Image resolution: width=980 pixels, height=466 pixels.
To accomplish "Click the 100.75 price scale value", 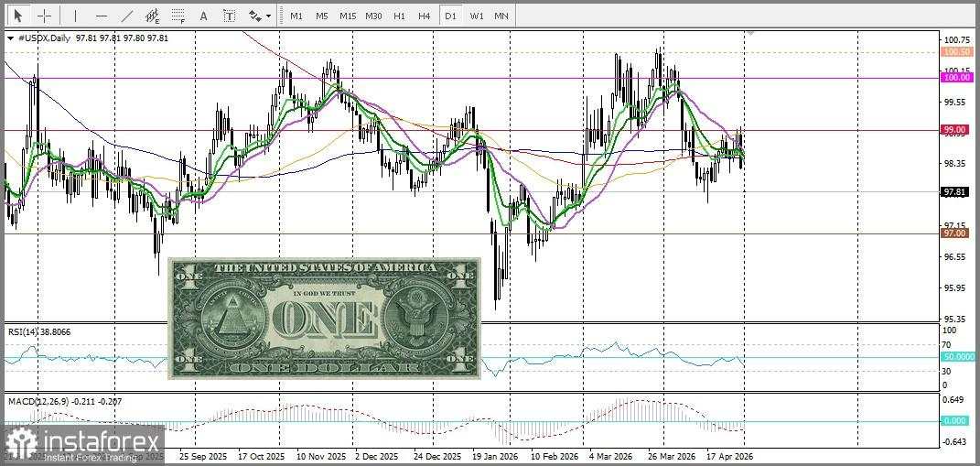I will (x=956, y=39).
